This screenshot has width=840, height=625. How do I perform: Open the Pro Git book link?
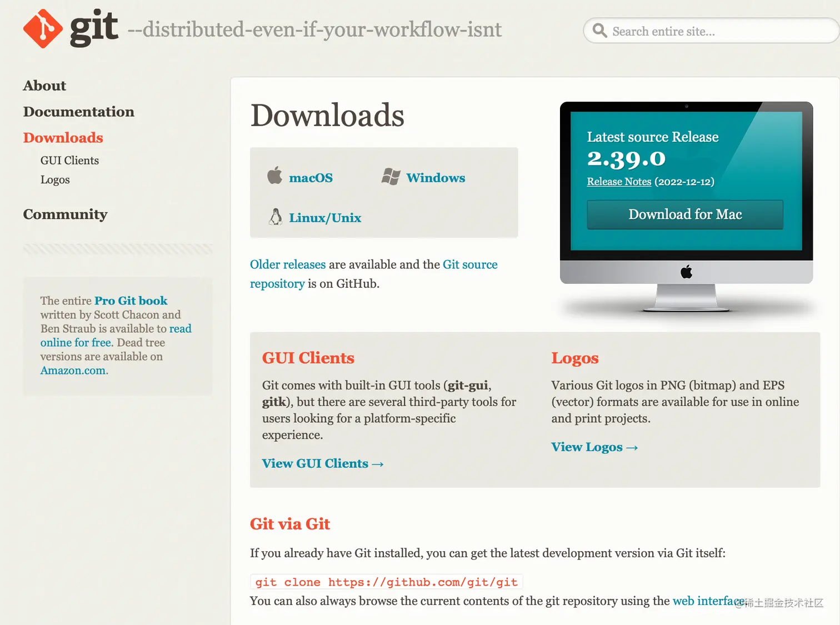(x=131, y=301)
